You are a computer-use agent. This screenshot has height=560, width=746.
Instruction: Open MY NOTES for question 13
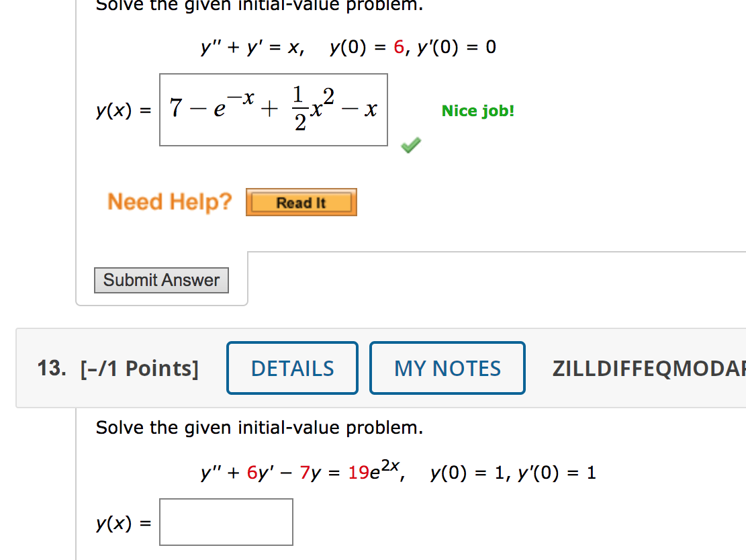coord(447,367)
